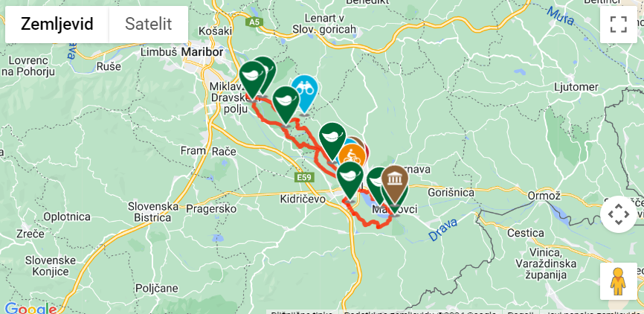644x314 pixels.
Task: Open the Google logo link
Action: [30, 308]
